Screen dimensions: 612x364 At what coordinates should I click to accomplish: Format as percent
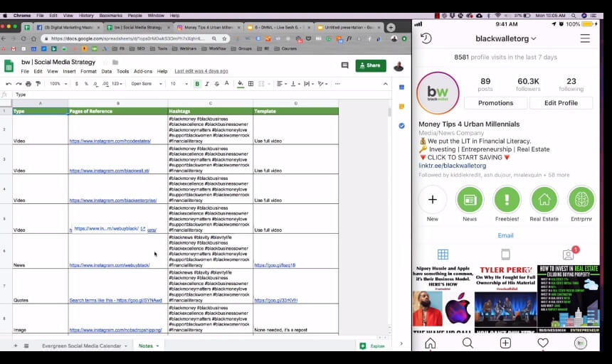click(86, 84)
